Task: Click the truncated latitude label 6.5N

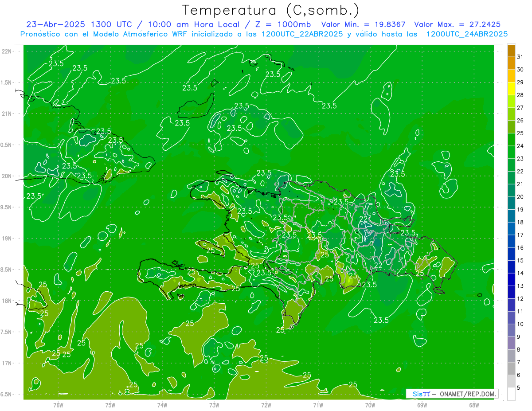Action: click(x=7, y=394)
